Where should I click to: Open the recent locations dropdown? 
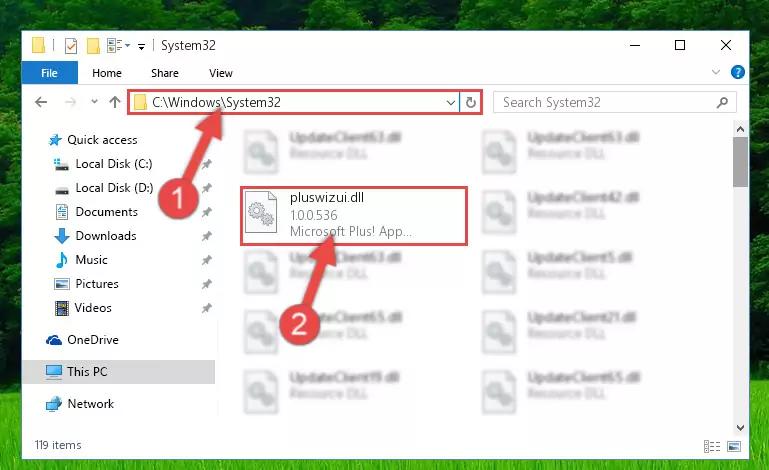94,102
